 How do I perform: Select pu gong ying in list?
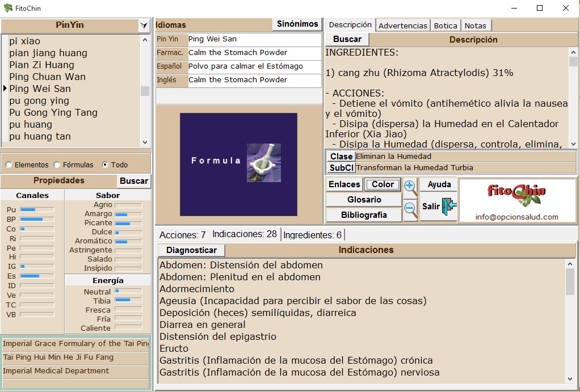click(x=39, y=101)
